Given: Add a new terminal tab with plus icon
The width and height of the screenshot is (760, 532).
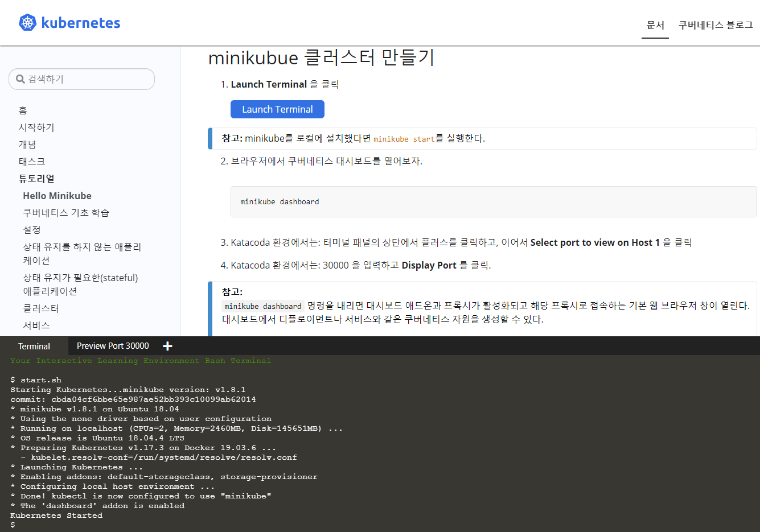Looking at the screenshot, I should tap(167, 346).
